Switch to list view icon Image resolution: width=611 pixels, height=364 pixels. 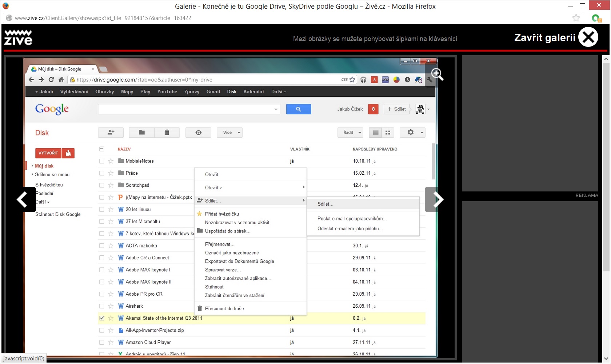point(375,133)
